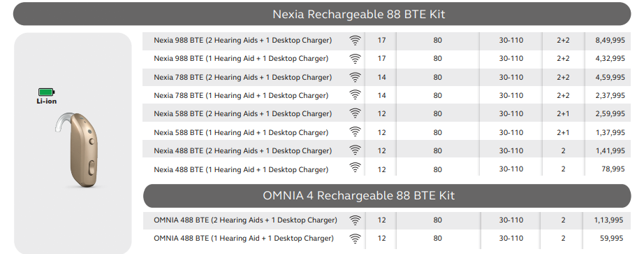Viewport: 644px width, 254px height.
Task: Click the 8,49,995 price value
Action: 610,41
